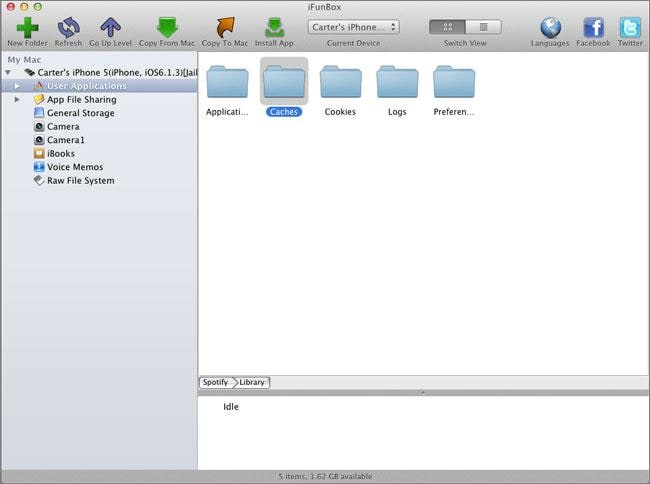Switch to icon grid view
This screenshot has width=650, height=484.
coord(447,27)
